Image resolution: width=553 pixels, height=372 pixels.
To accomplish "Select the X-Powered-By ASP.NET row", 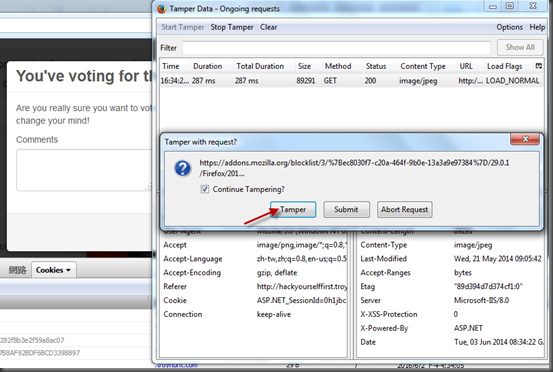I will pos(451,328).
